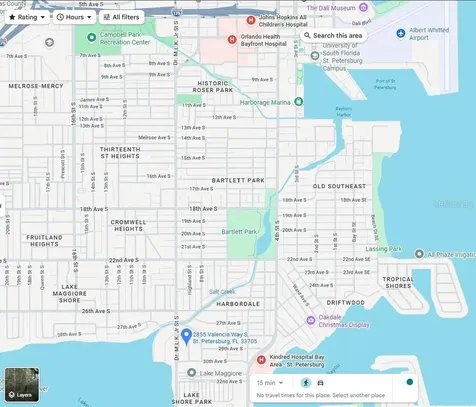Click the Melrose Ave S street label
Image resolution: width=476 pixels, height=407 pixels.
[x=154, y=137]
